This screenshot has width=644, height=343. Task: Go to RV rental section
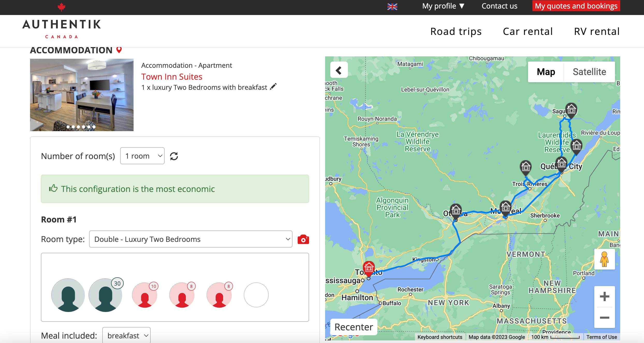point(597,31)
